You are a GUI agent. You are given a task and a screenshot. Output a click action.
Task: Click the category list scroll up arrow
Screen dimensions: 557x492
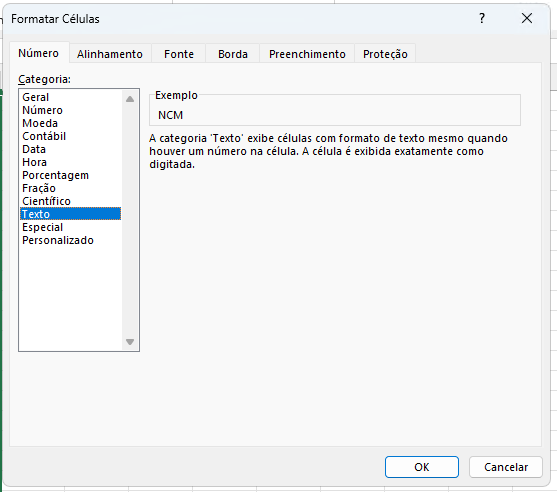(x=130, y=99)
